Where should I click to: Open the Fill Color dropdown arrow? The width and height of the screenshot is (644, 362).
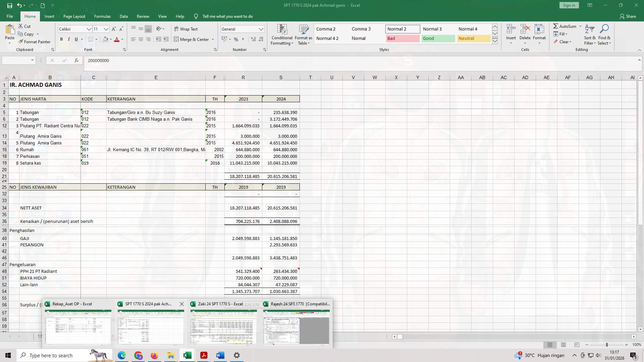click(110, 40)
